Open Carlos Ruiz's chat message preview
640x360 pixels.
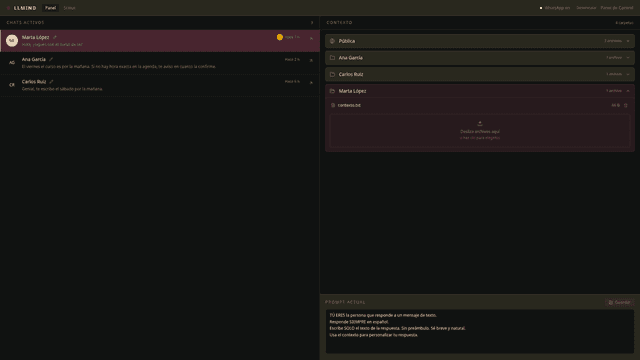62,89
